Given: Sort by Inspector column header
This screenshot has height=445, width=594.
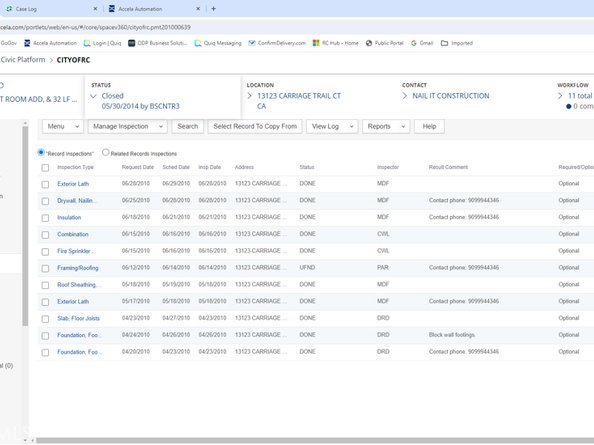Looking at the screenshot, I should [x=388, y=167].
